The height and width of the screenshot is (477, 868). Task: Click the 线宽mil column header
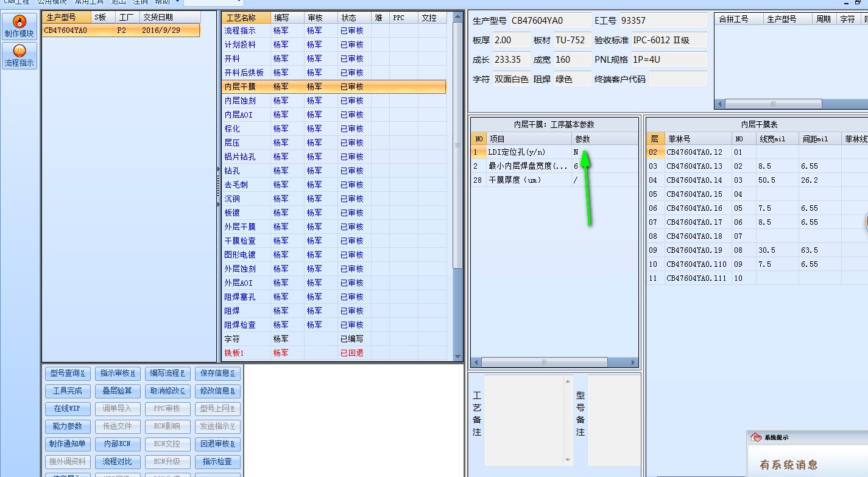777,139
